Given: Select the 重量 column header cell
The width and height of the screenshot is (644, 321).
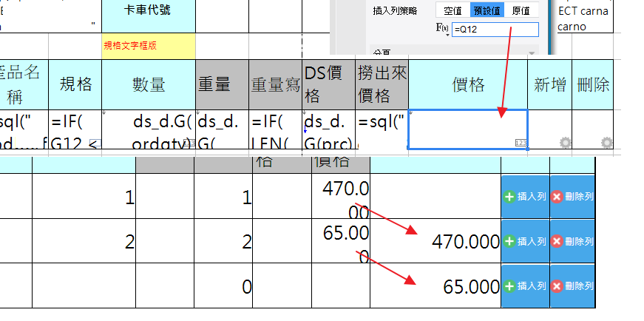Looking at the screenshot, I should 222,84.
